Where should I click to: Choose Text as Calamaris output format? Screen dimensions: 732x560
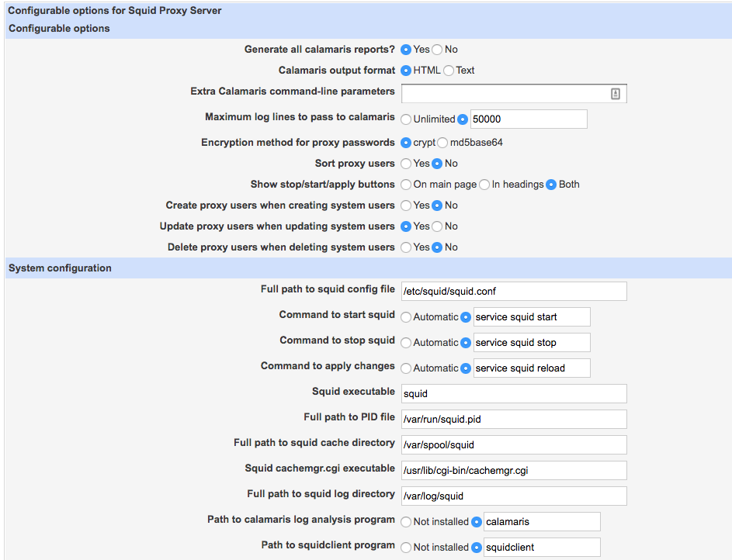click(449, 71)
